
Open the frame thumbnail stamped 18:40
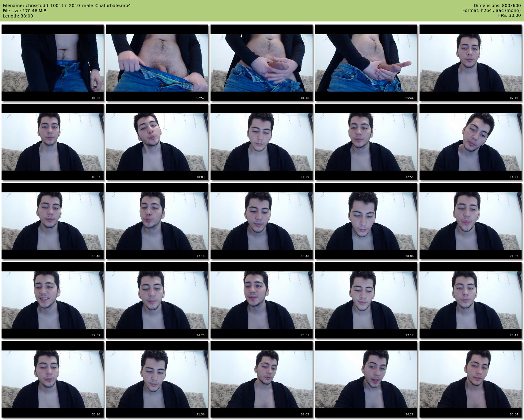(262, 221)
